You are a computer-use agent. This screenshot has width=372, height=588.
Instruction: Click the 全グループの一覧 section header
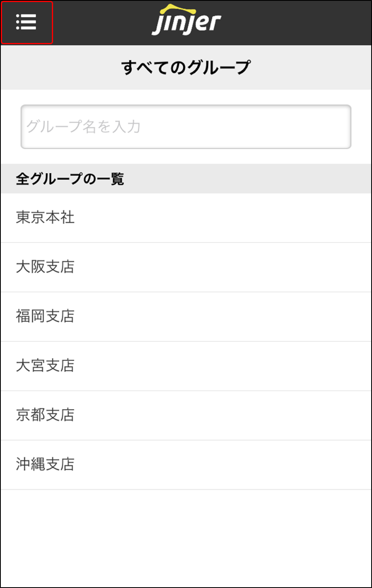click(70, 179)
